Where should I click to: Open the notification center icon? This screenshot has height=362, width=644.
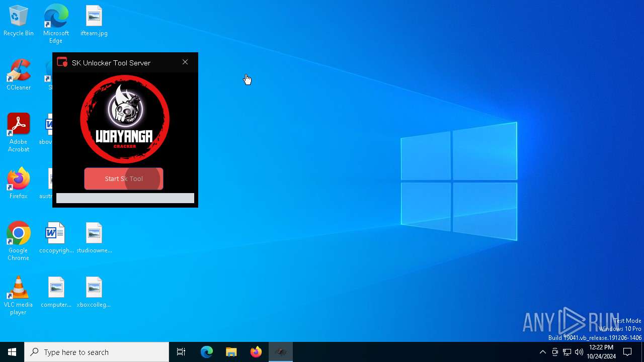627,352
